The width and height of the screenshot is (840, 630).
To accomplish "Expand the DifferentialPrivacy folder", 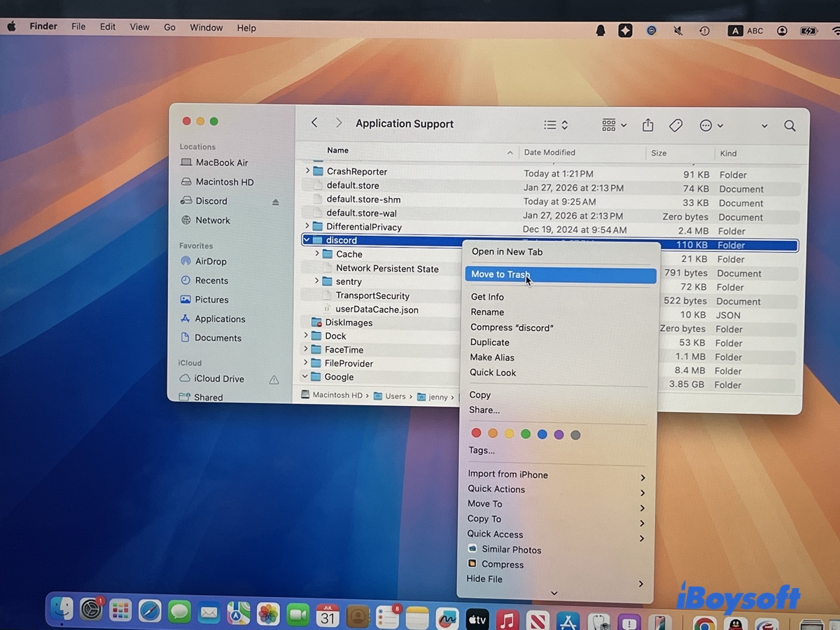I will (x=306, y=226).
